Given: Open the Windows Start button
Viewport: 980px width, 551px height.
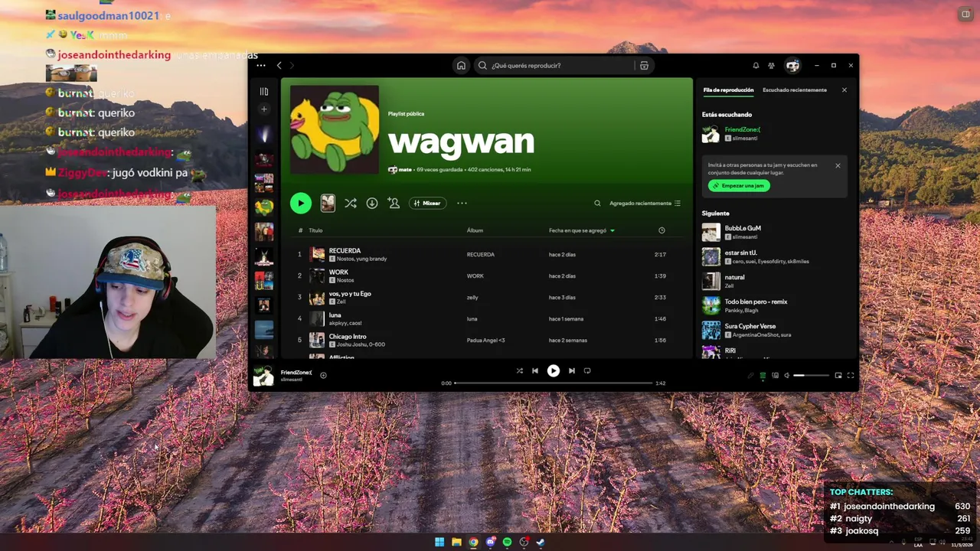Looking at the screenshot, I should pos(439,543).
